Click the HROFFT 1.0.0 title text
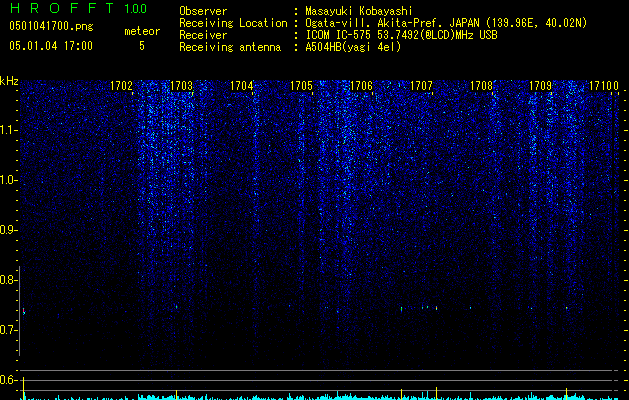 coord(78,8)
